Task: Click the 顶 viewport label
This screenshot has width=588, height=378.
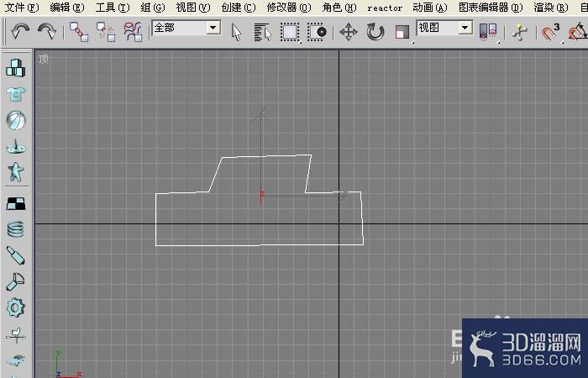Action: [x=44, y=59]
